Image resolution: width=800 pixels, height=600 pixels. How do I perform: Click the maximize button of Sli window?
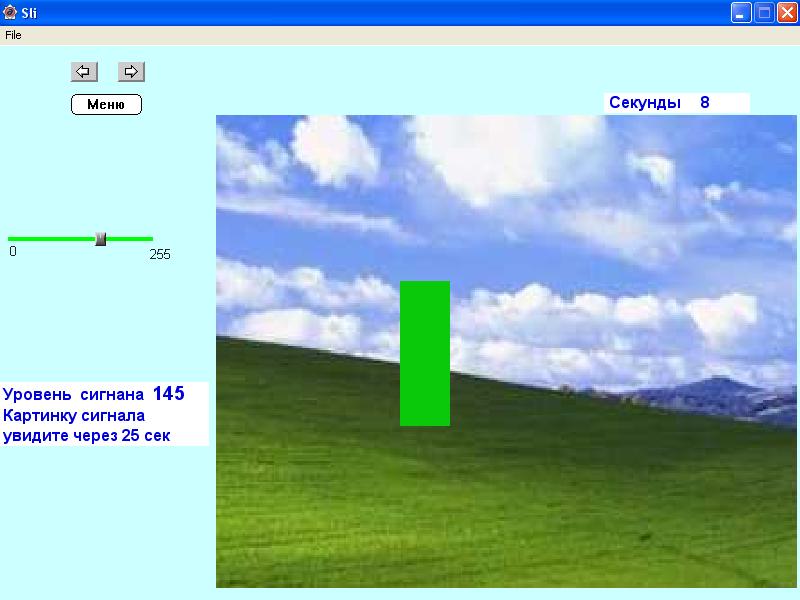(x=764, y=13)
